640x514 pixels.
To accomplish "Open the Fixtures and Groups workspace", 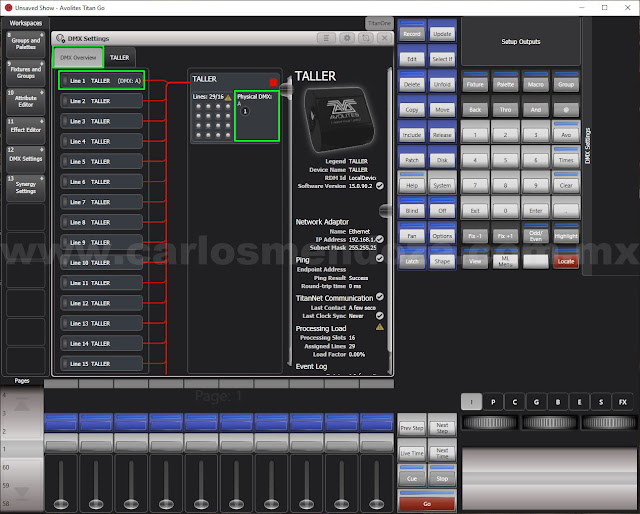I will [x=26, y=73].
